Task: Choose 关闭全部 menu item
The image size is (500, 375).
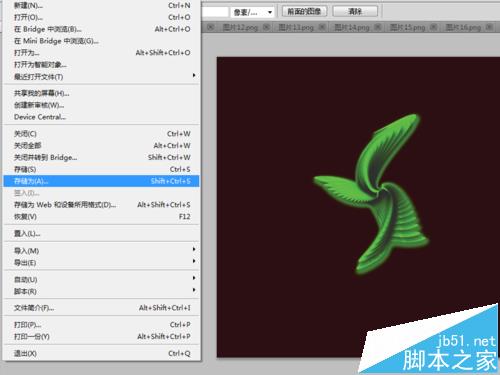Action: coord(101,146)
